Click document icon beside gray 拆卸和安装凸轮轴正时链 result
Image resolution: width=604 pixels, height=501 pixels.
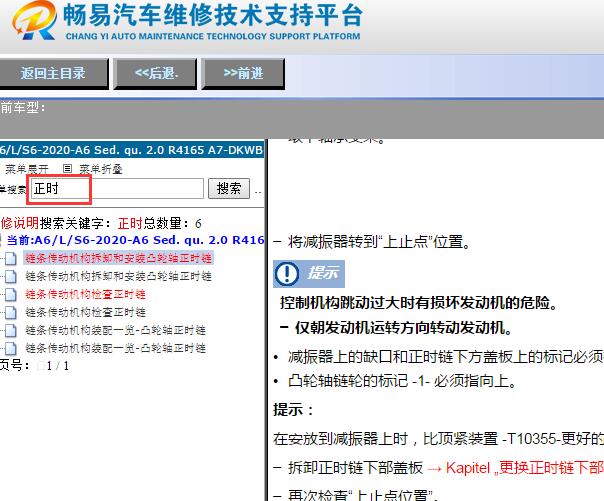pos(11,276)
